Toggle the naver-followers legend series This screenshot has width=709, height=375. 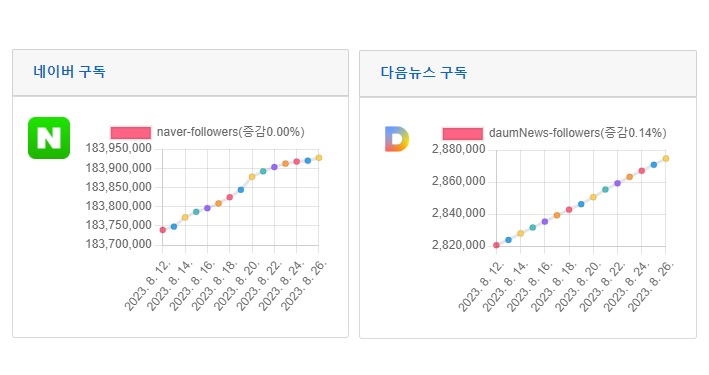(208, 132)
